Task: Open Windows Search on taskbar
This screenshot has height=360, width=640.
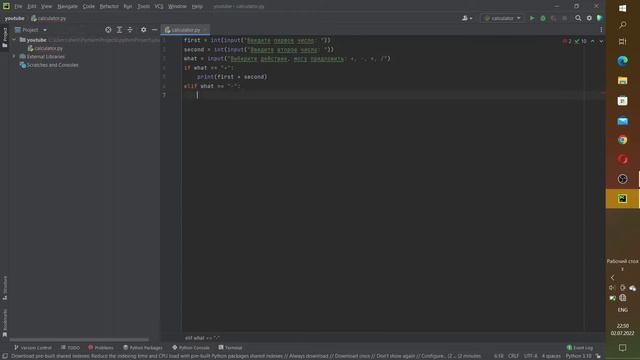Action: (622, 25)
